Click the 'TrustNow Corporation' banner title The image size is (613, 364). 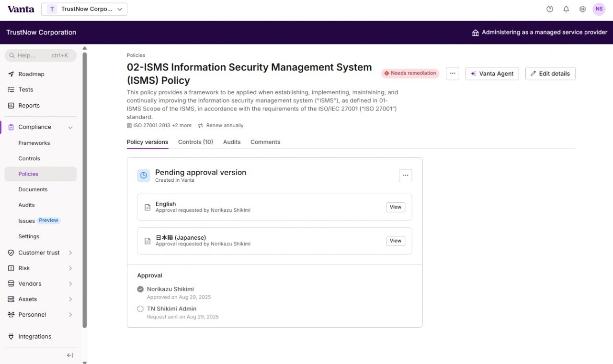[x=41, y=33]
